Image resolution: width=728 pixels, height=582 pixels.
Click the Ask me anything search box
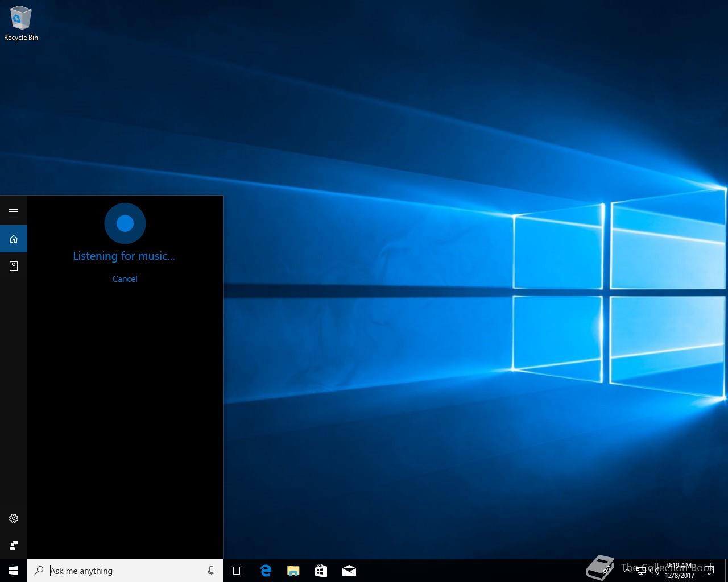tap(125, 571)
